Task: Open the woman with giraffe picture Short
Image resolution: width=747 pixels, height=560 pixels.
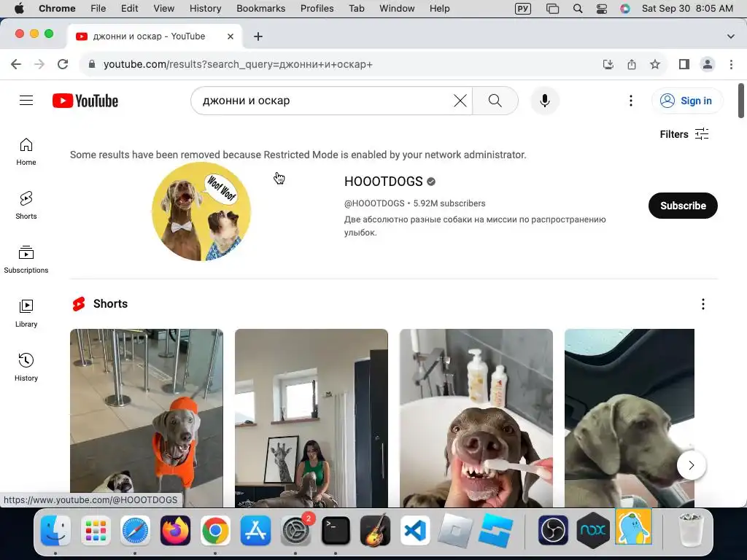Action: [311, 418]
